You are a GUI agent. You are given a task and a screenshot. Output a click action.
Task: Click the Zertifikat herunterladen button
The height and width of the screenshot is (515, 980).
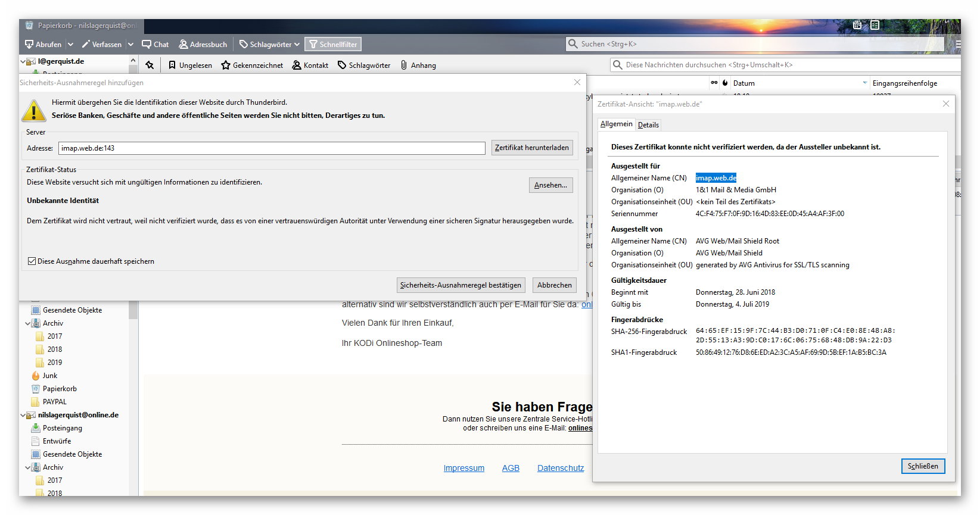click(x=531, y=148)
